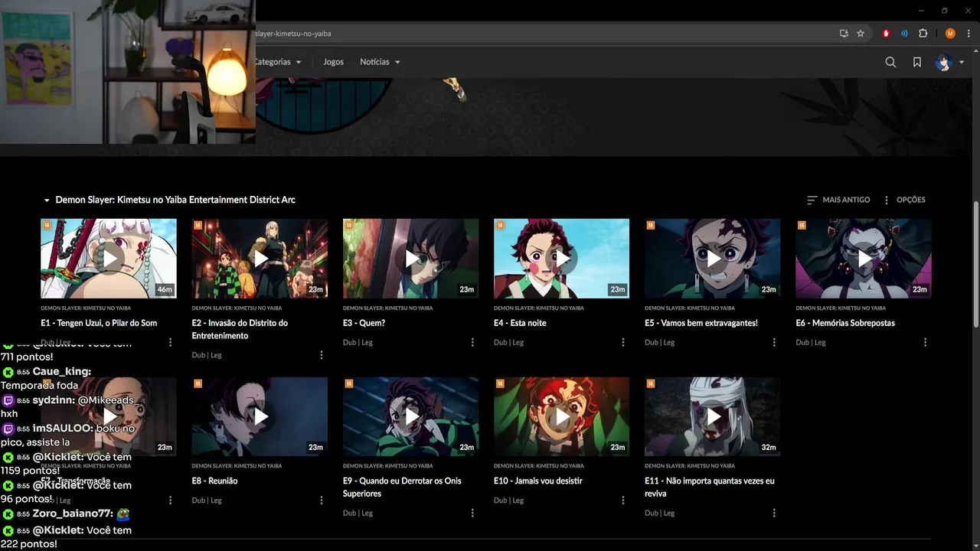Viewport: 980px width, 551px height.
Task: Open the Jogos menu item
Action: coord(333,62)
